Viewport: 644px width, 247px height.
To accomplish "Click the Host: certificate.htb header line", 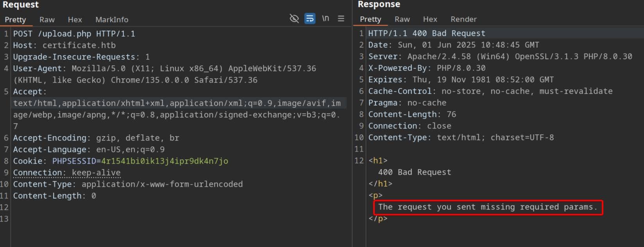I will coord(64,45).
